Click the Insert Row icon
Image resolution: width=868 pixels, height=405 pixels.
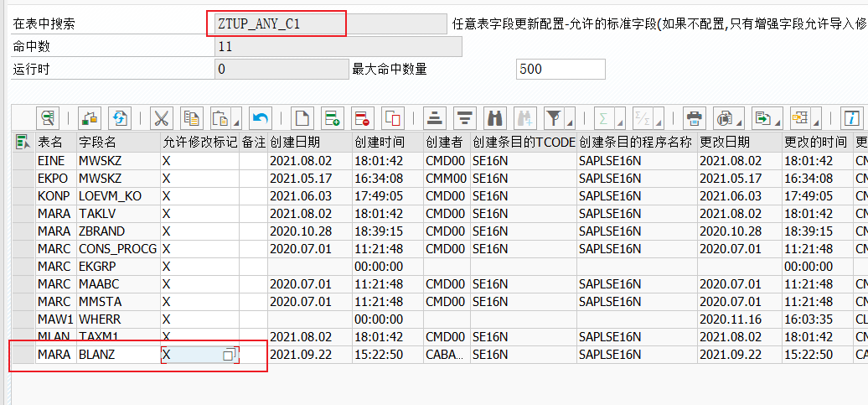point(332,117)
